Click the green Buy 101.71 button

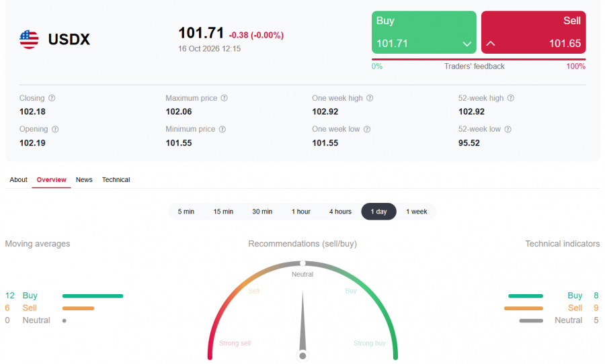(x=424, y=32)
